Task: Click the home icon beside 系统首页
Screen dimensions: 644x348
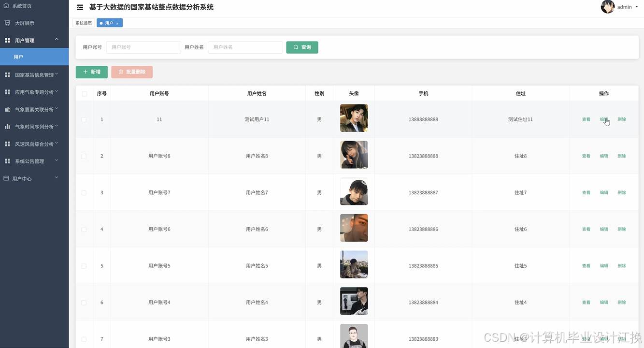Action: pos(6,6)
